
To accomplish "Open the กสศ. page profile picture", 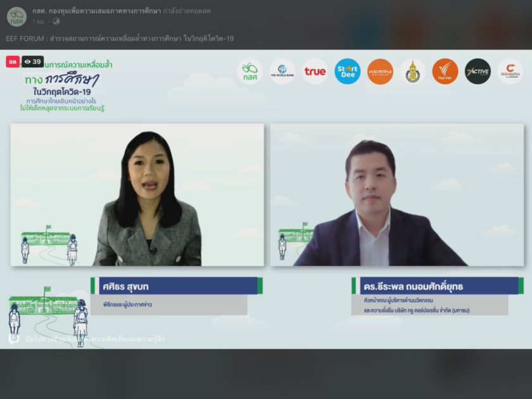I will point(16,16).
